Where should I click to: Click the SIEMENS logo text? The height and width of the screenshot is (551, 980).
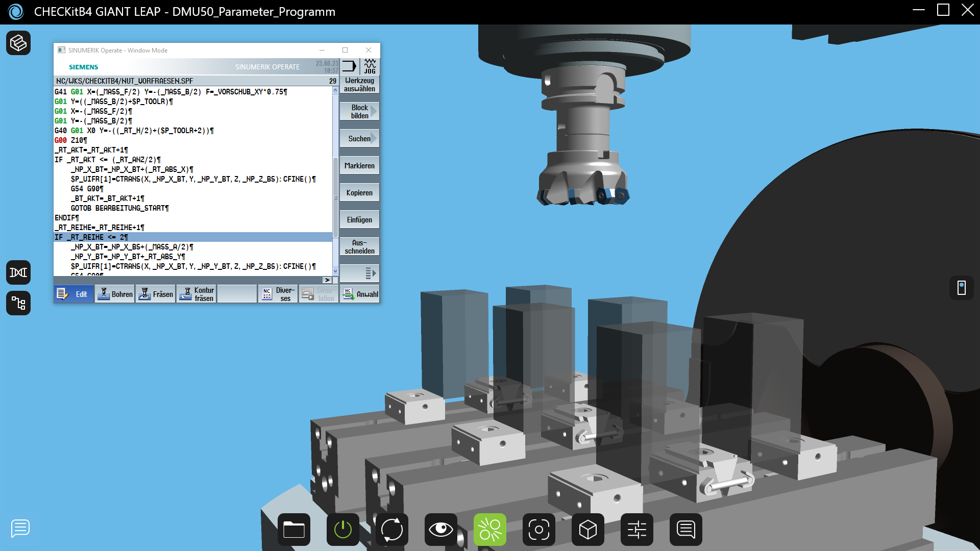pos(84,67)
